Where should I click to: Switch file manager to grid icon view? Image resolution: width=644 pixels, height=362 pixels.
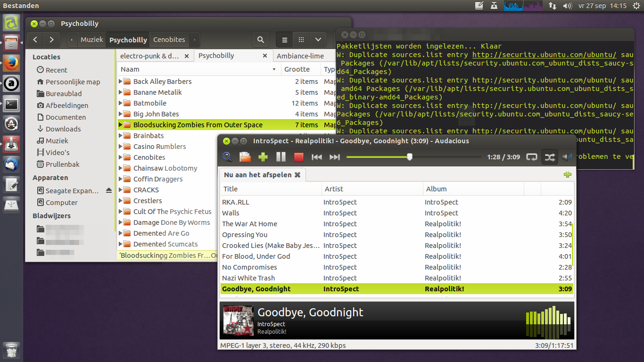click(x=301, y=40)
